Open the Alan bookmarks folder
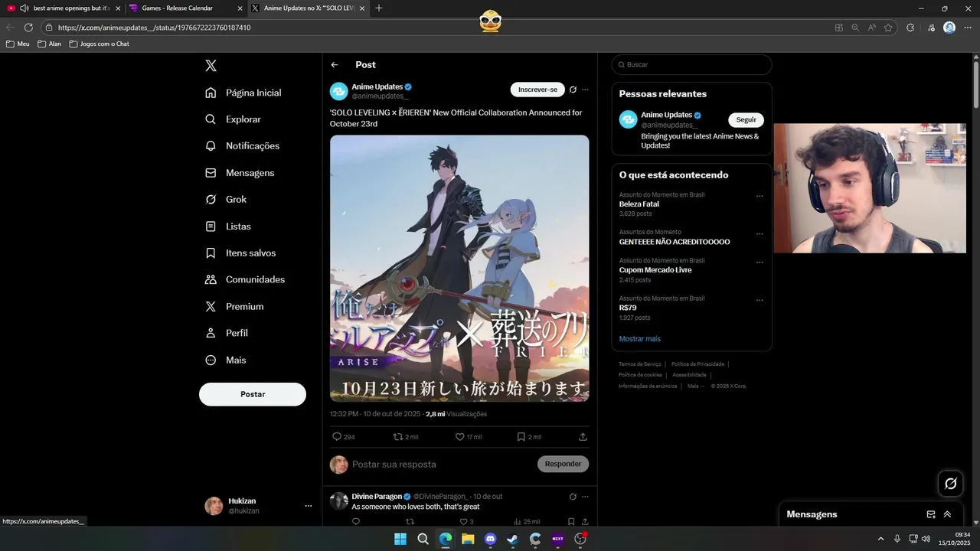Image resolution: width=980 pixels, height=551 pixels. click(49, 44)
